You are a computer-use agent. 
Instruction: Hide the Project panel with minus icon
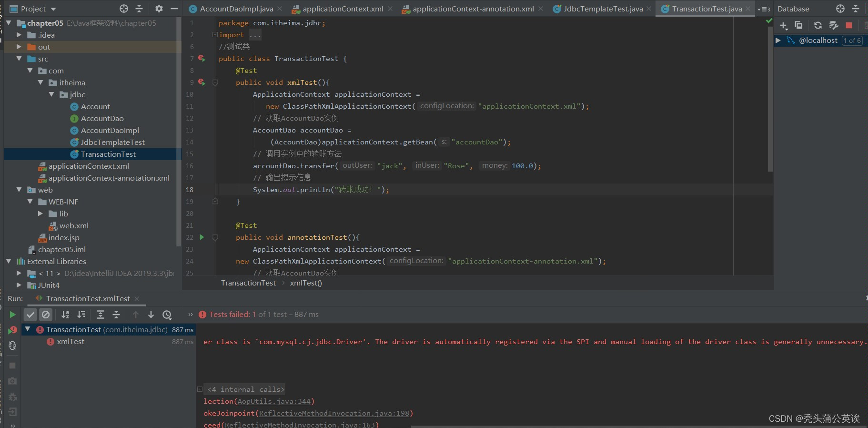coord(174,9)
